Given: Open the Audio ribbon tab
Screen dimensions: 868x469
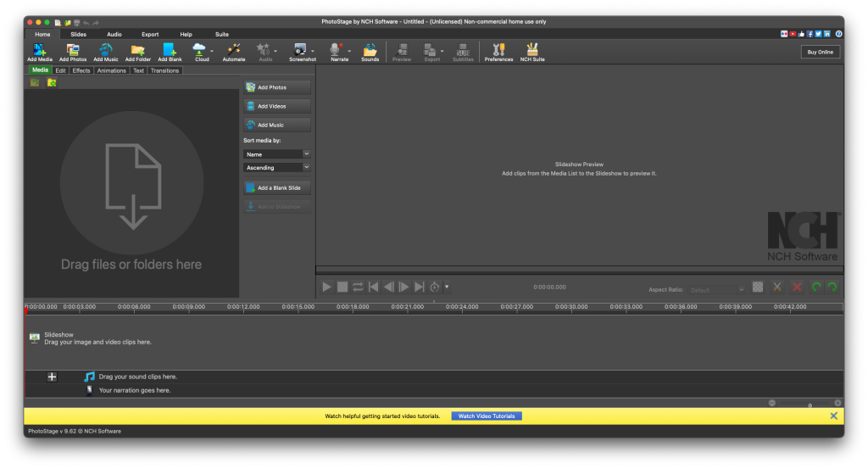Looking at the screenshot, I should click(114, 34).
